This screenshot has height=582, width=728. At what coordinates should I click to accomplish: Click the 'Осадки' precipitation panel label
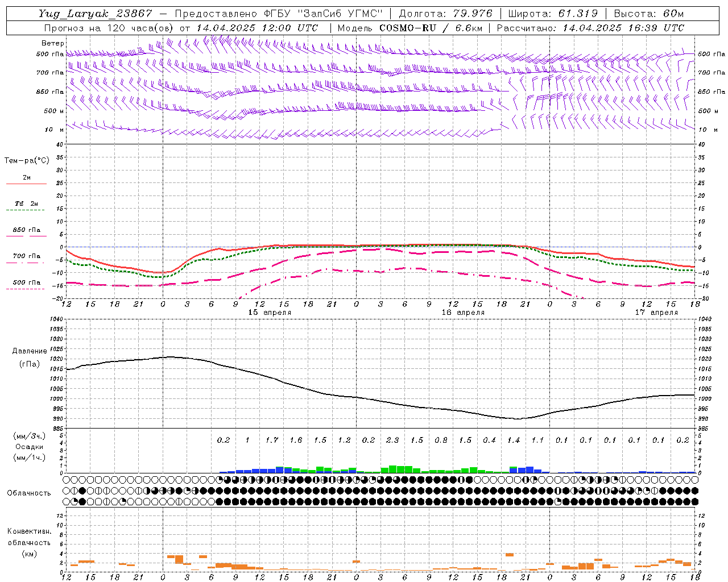(30, 447)
